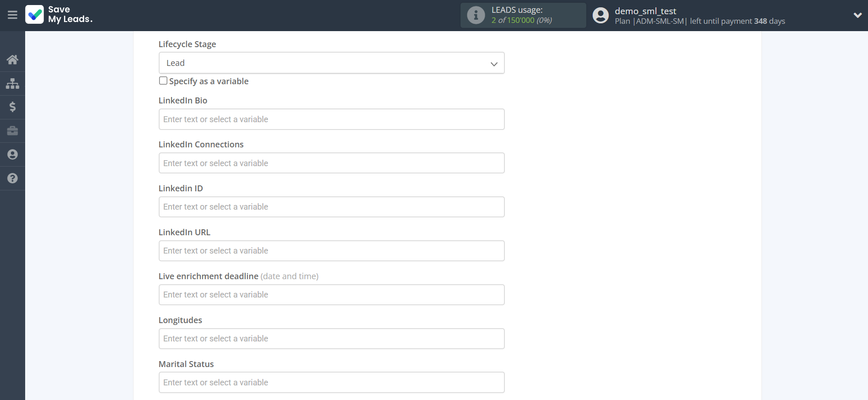Click the demo_sml_test account name

pos(645,11)
